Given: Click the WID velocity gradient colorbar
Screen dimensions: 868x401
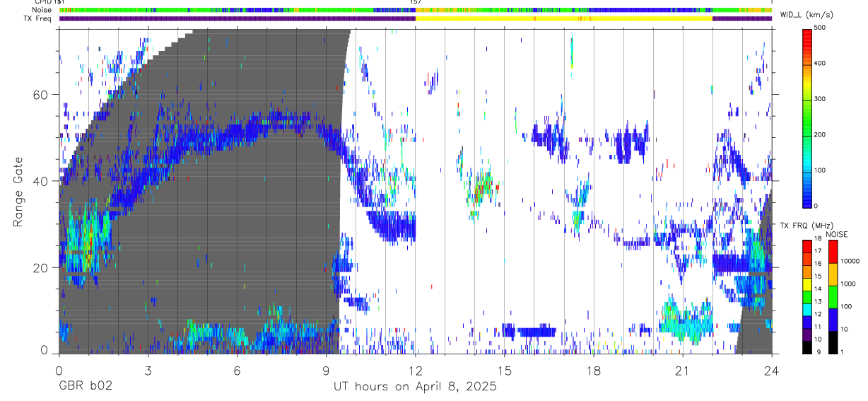Looking at the screenshot, I should tap(807, 117).
